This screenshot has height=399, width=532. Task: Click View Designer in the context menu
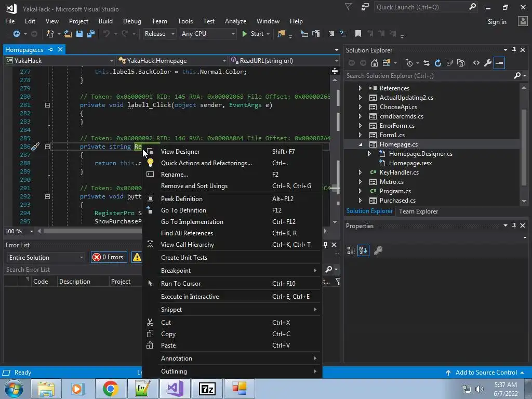(180, 152)
